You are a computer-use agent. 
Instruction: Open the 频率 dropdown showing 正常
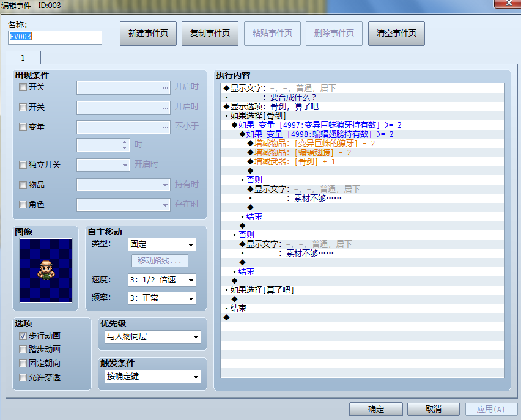point(162,298)
